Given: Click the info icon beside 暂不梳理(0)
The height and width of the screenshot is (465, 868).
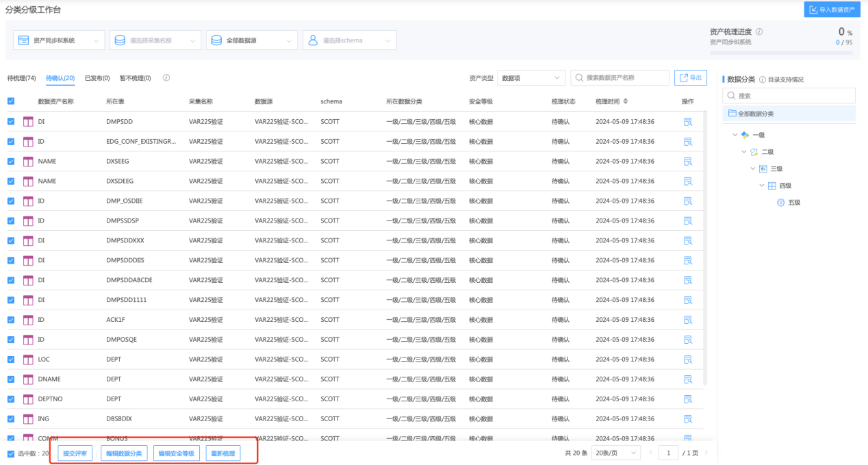Looking at the screenshot, I should pos(166,78).
